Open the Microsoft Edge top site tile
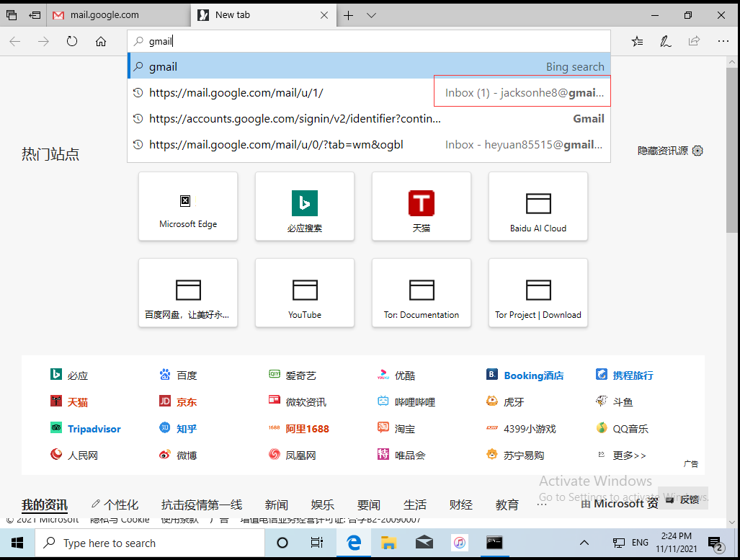This screenshot has width=740, height=560. (x=188, y=206)
